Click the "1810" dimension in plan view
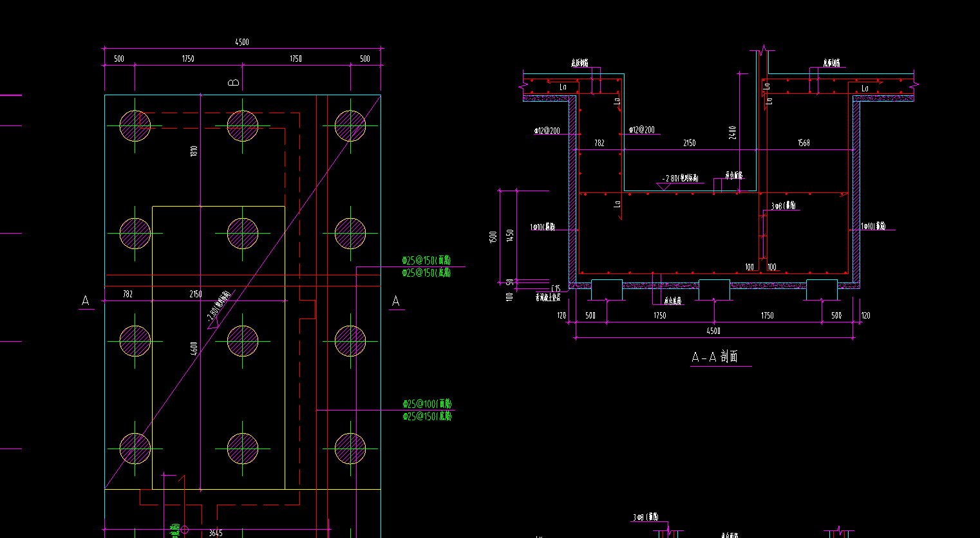This screenshot has width=980, height=538. (x=194, y=151)
